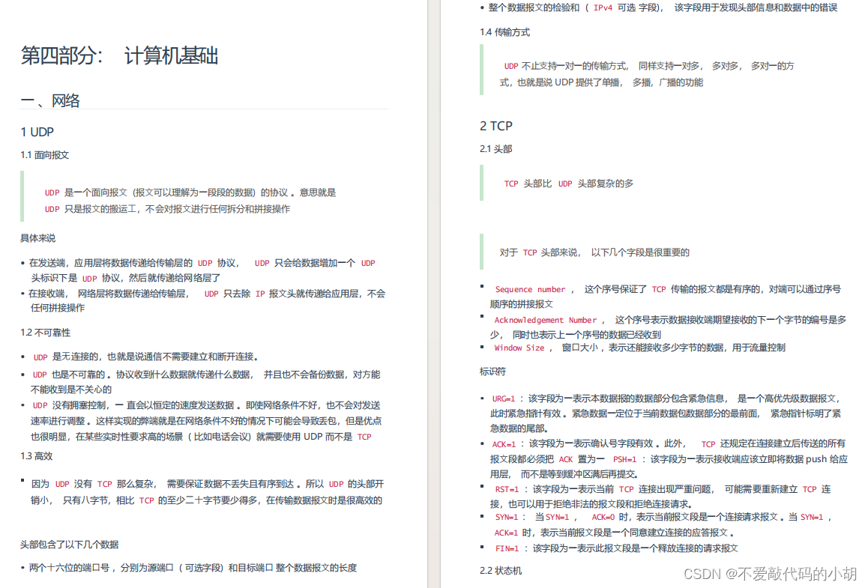
Task: Click the quote TCP 头部比 UDP 头部复杂的多
Action: pos(568,184)
